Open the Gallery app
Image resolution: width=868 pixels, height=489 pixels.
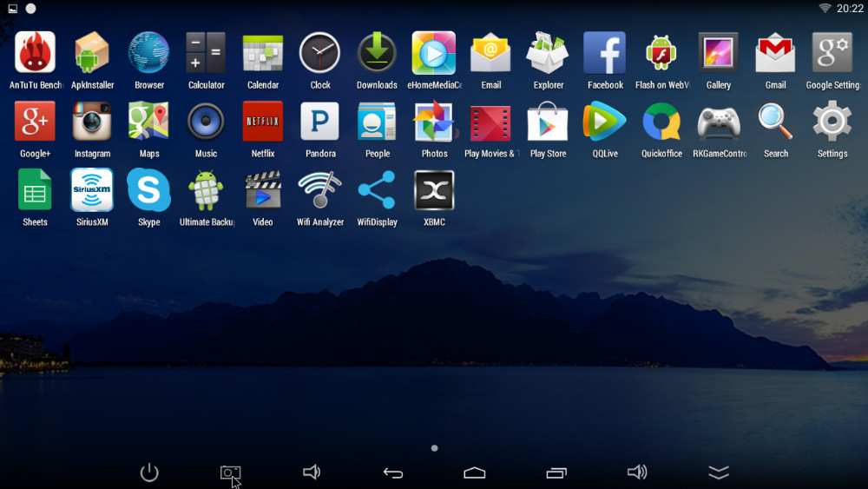[x=719, y=53]
